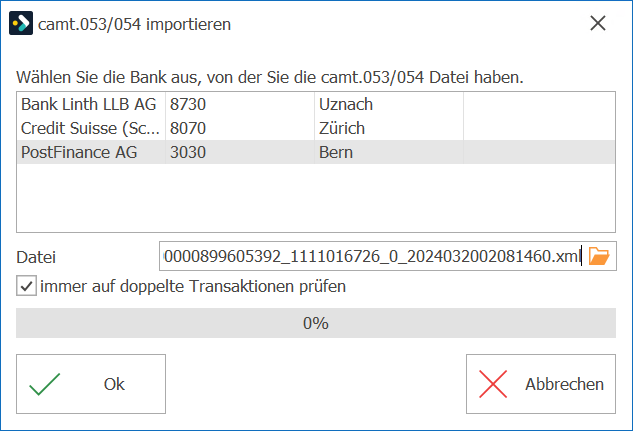Select the Bank Linth LLB AG row
633x431 pixels.
click(x=316, y=104)
